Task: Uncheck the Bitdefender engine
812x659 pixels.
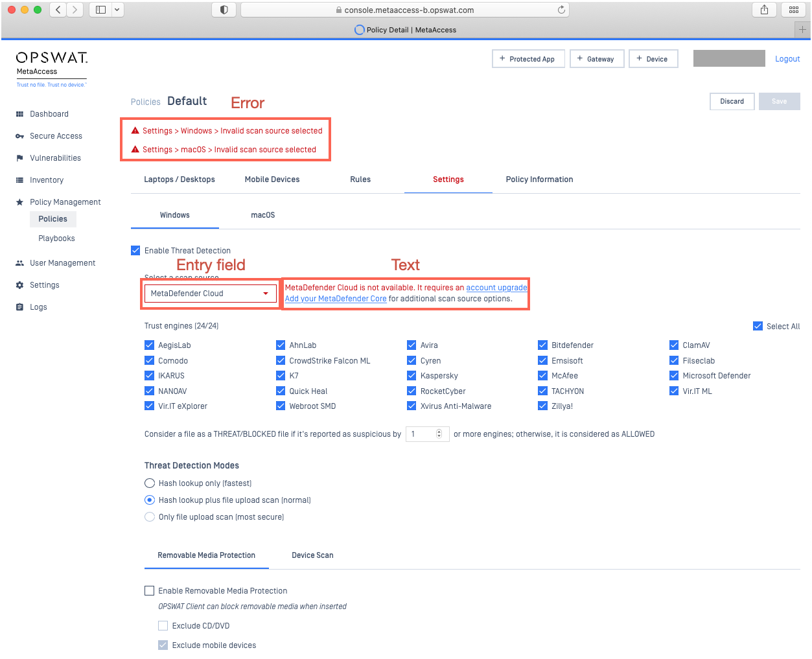Action: click(x=542, y=345)
